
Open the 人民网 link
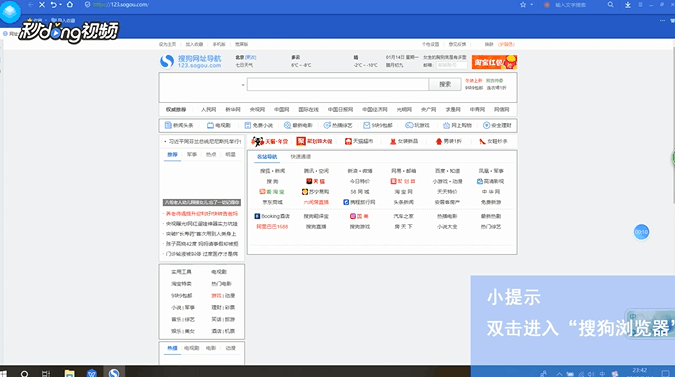click(208, 110)
